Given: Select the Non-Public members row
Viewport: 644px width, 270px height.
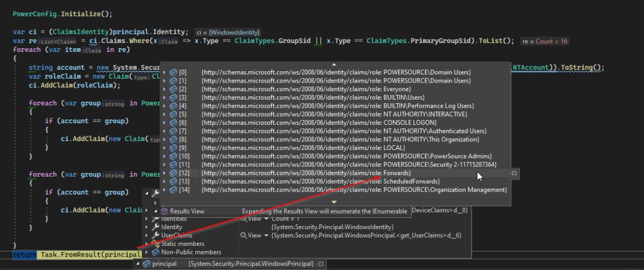Looking at the screenshot, I should [x=306, y=252].
